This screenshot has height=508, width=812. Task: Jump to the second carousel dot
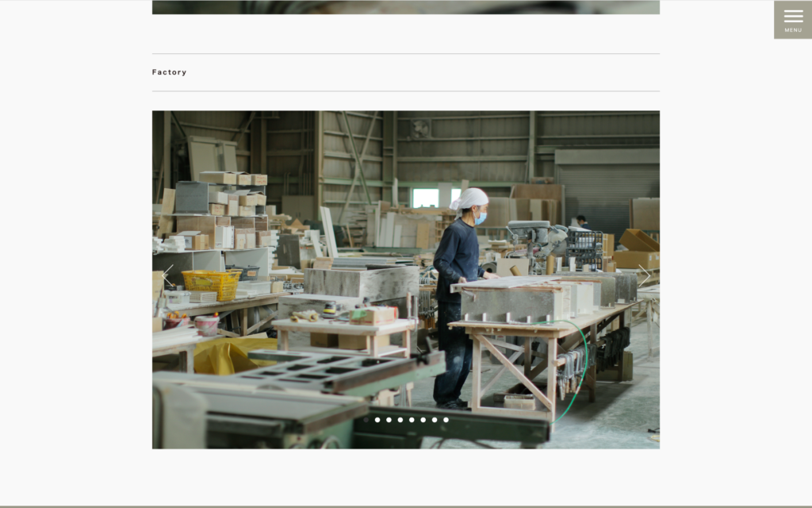pyautogui.click(x=377, y=420)
